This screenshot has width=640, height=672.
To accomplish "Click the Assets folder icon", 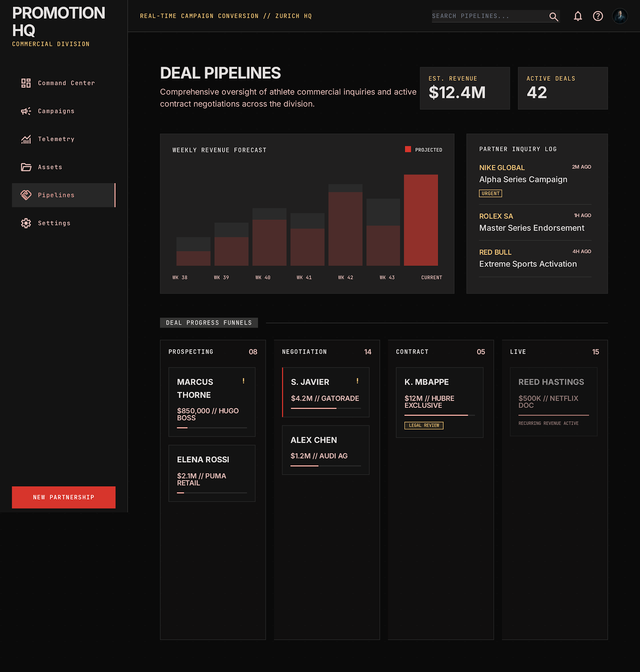I will coord(26,167).
